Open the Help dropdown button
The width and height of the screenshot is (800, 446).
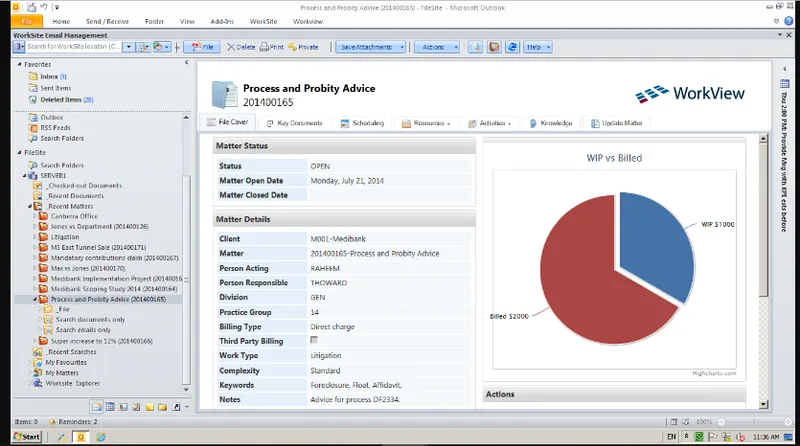pyautogui.click(x=538, y=47)
